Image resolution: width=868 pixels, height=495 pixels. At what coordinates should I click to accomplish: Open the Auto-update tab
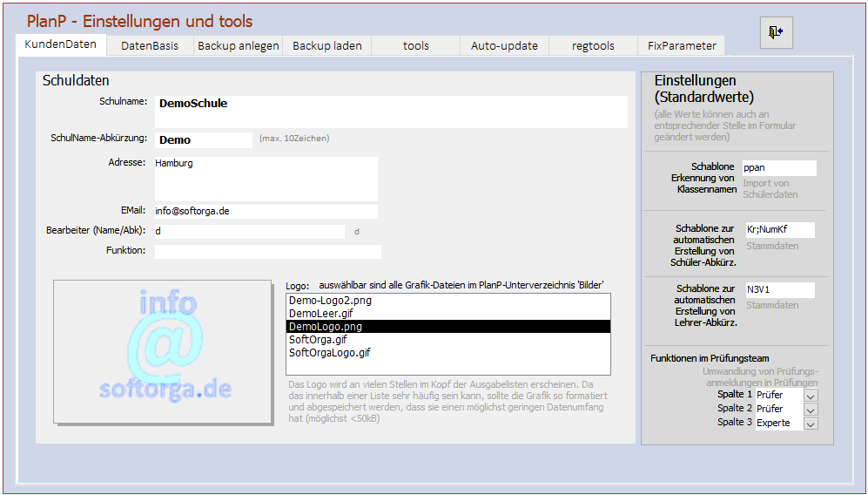504,45
